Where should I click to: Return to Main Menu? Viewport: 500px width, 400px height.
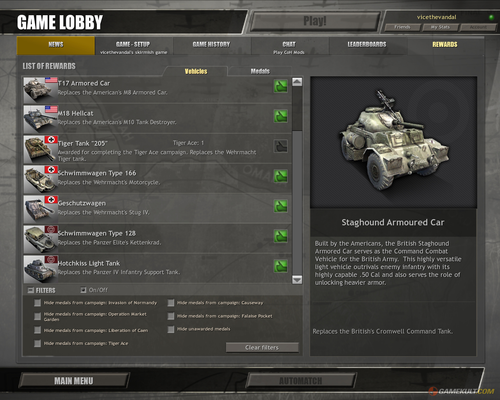tap(74, 381)
